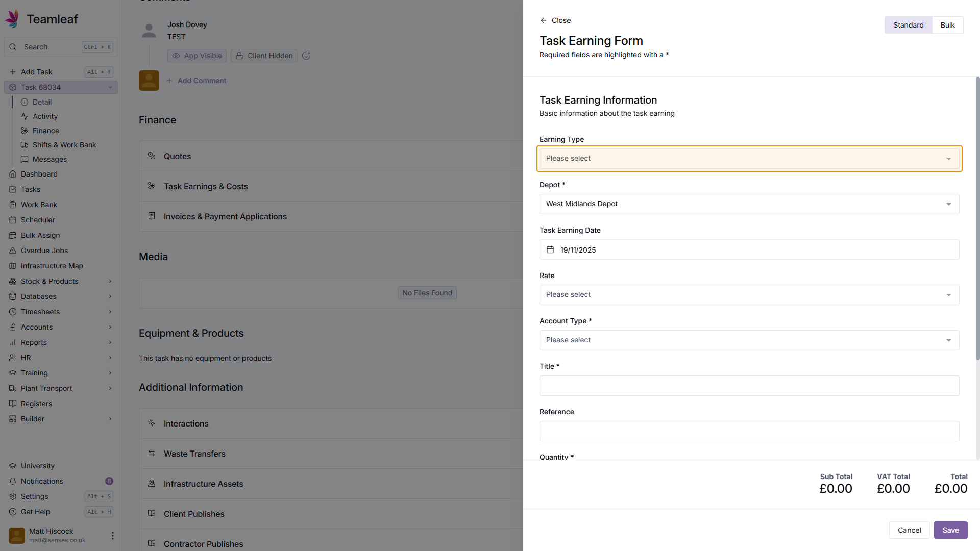980x551 pixels.
Task: Click the Infrastructure Map sidebar icon
Action: click(x=13, y=266)
